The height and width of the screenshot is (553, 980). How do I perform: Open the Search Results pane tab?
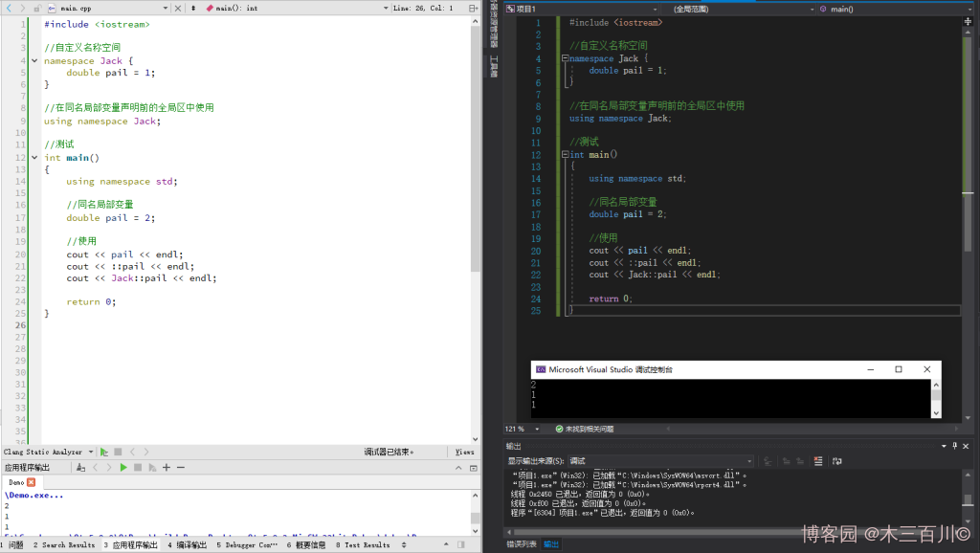pos(63,544)
